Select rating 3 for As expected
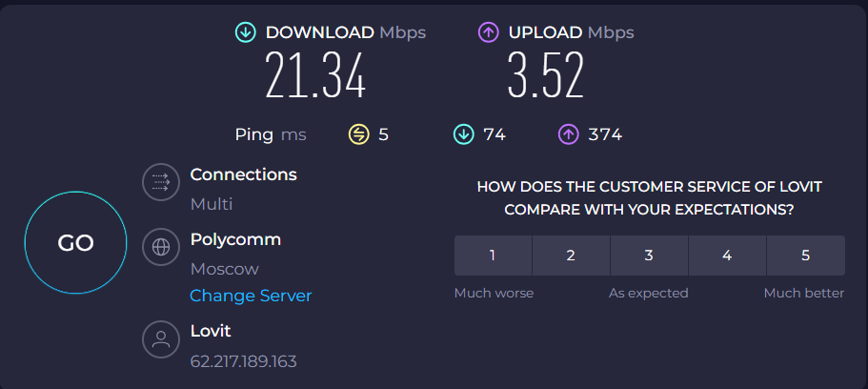868x389 pixels. pos(649,256)
